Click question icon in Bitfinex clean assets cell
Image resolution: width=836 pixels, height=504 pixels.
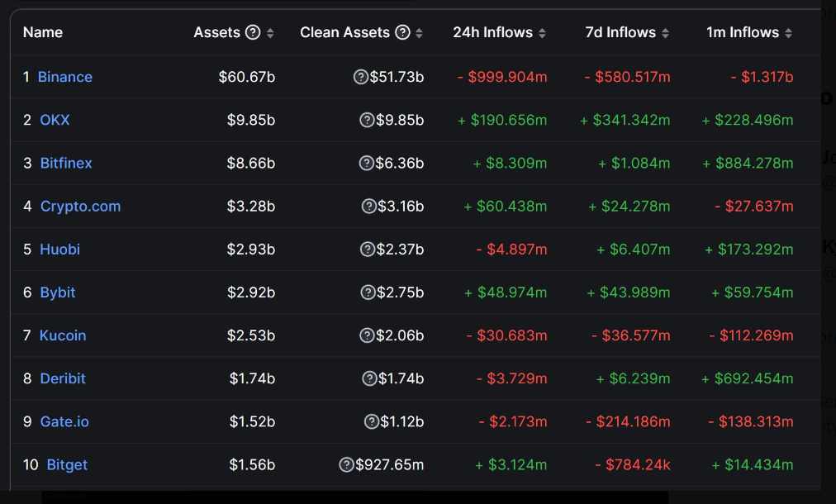[367, 163]
